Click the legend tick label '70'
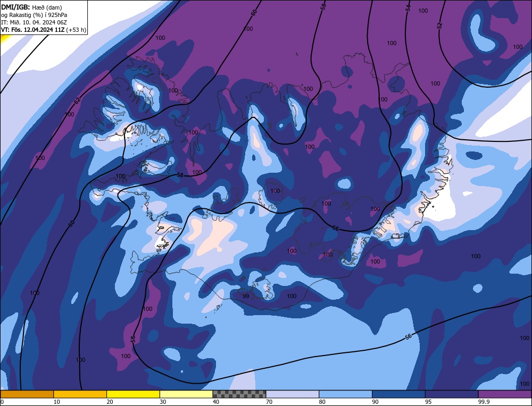The height and width of the screenshot is (406, 532). 269,402
